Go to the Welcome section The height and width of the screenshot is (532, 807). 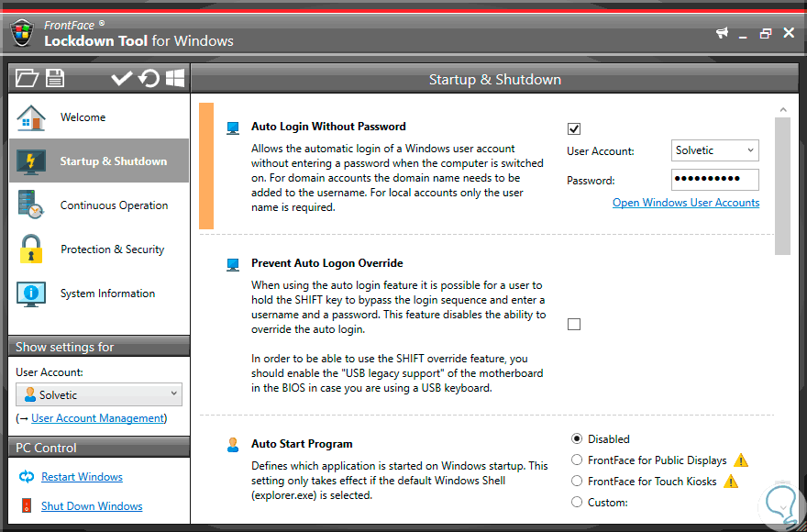[99, 116]
